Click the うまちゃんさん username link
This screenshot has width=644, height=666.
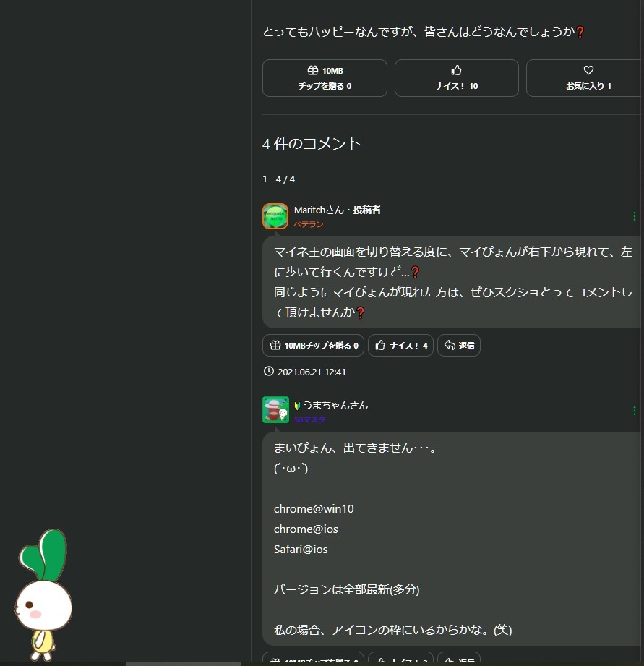point(335,405)
